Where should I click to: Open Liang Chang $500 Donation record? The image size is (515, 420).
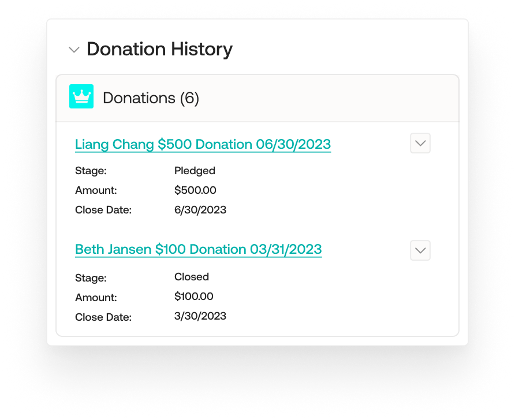coord(203,144)
